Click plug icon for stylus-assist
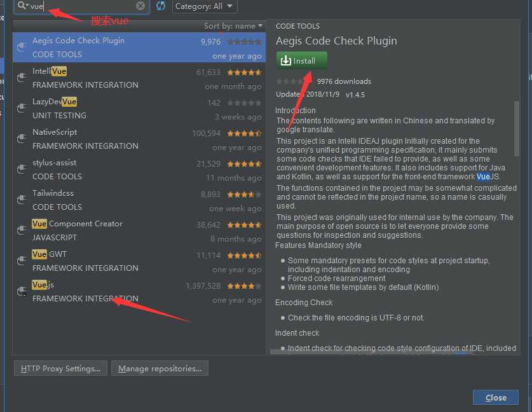532x412 pixels. [22, 169]
